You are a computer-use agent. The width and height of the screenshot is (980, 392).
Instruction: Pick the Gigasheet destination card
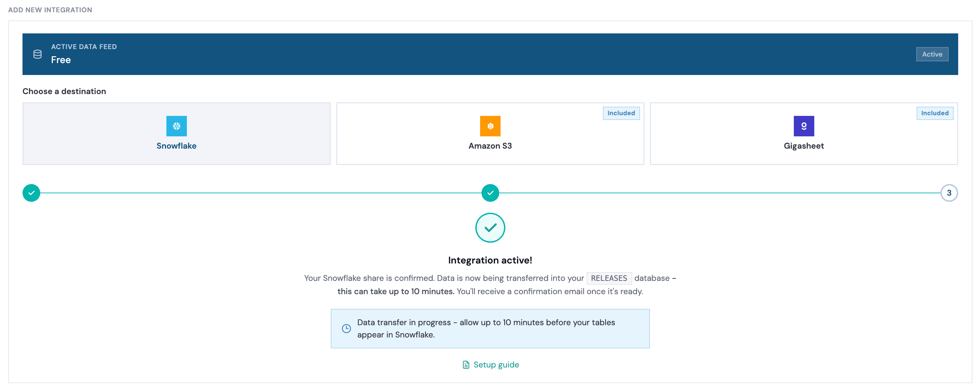[804, 134]
